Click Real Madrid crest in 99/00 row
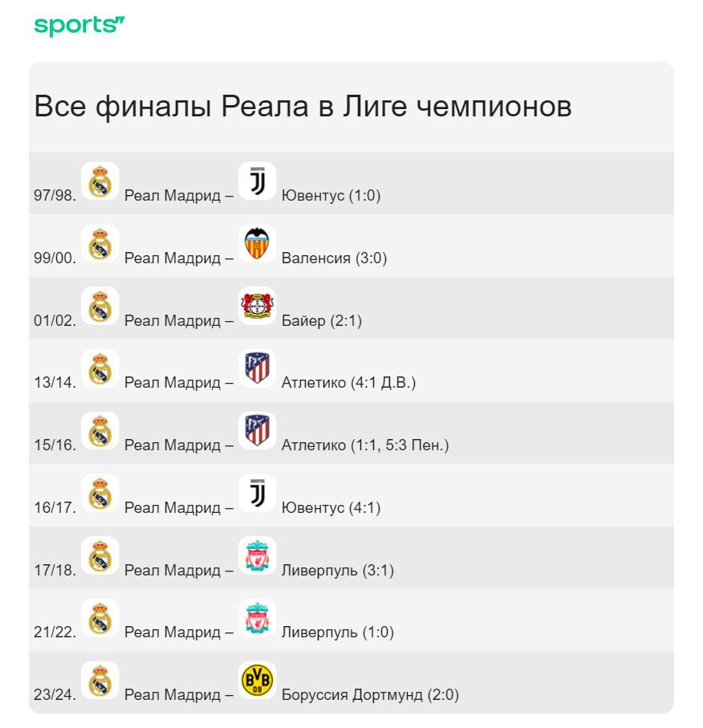Viewport: 703px width, 728px height. (100, 243)
